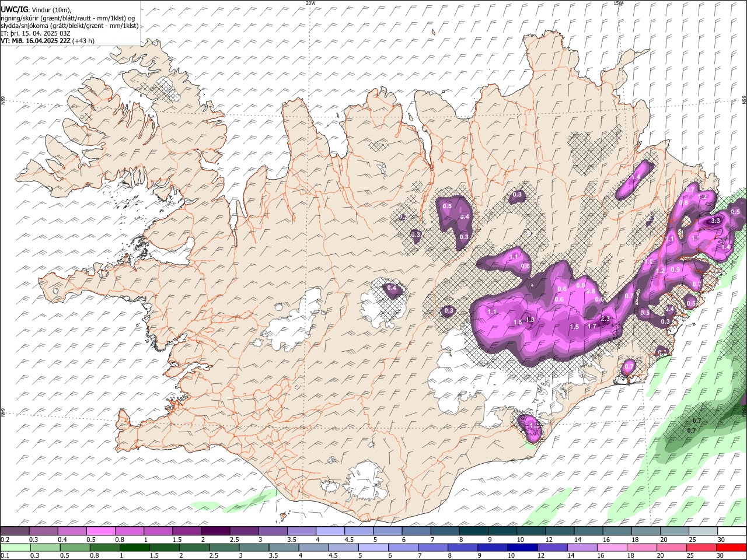Click the 1.8 precipitation value on the map
This screenshot has width=747, height=560.
point(530,320)
